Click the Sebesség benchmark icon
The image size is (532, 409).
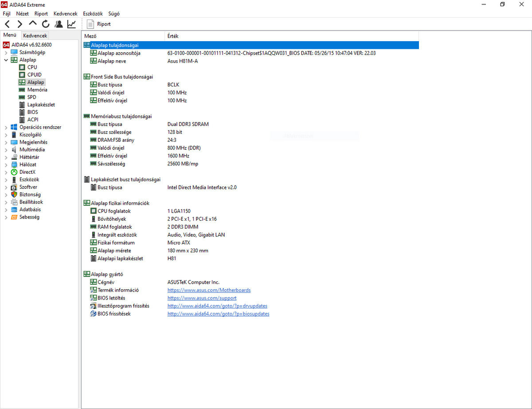pyautogui.click(x=14, y=217)
